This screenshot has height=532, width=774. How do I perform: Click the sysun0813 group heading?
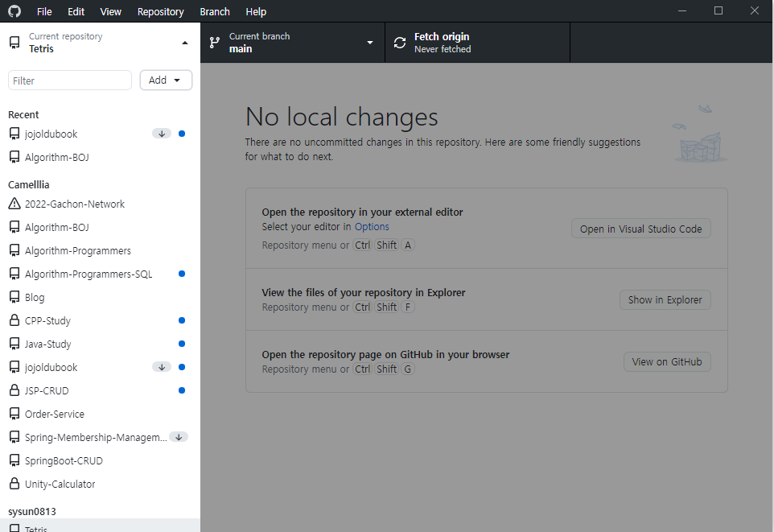(32, 512)
